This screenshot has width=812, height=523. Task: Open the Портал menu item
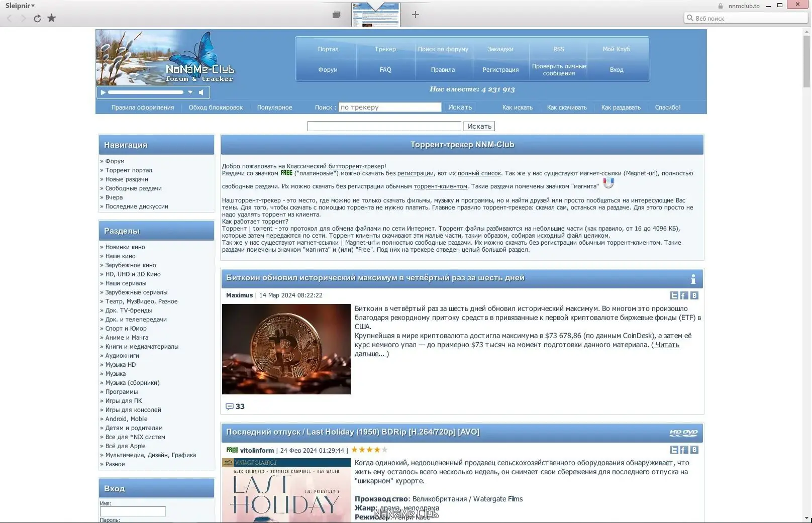(x=328, y=49)
